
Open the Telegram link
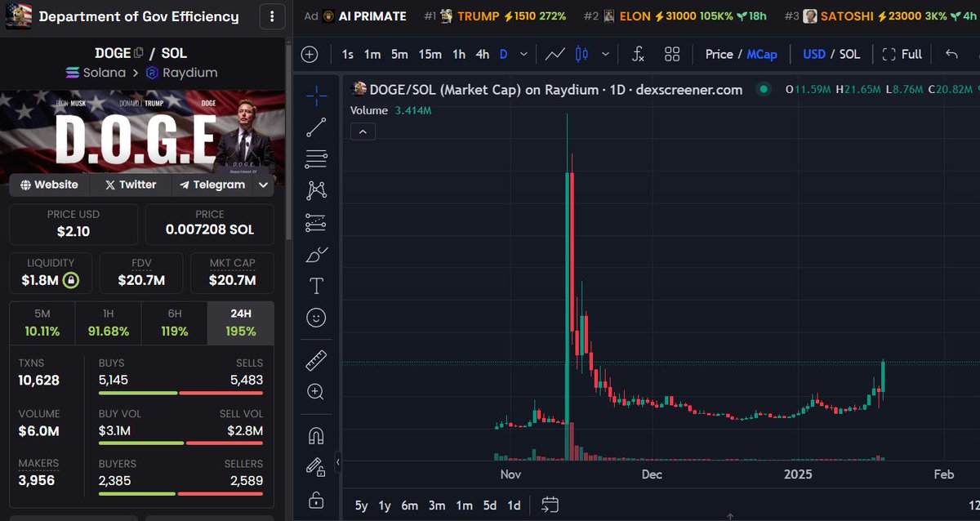coord(212,185)
